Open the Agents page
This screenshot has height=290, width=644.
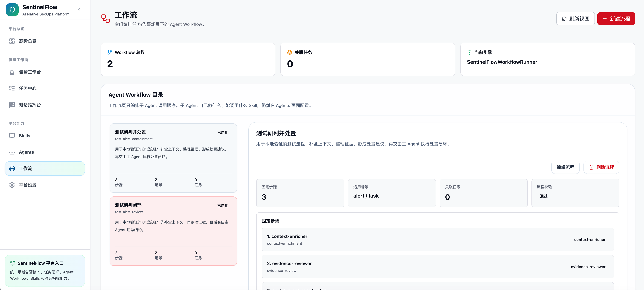(45, 152)
